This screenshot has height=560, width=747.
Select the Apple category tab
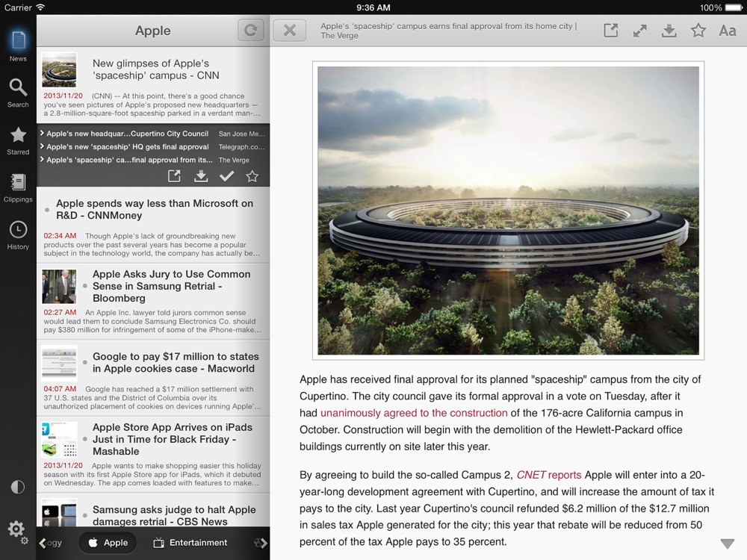pyautogui.click(x=108, y=542)
